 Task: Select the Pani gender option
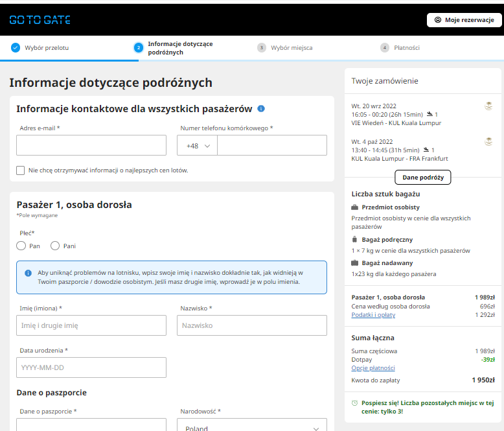pyautogui.click(x=55, y=246)
